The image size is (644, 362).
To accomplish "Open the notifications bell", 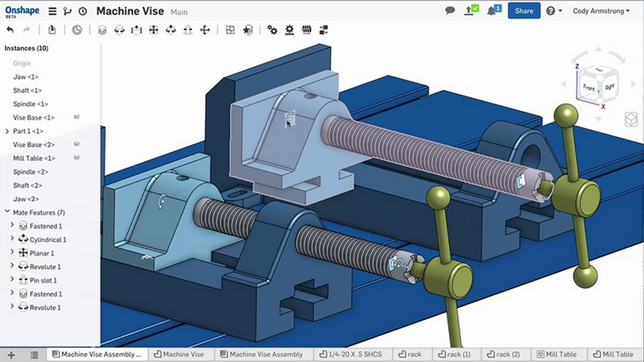I will click(x=491, y=11).
